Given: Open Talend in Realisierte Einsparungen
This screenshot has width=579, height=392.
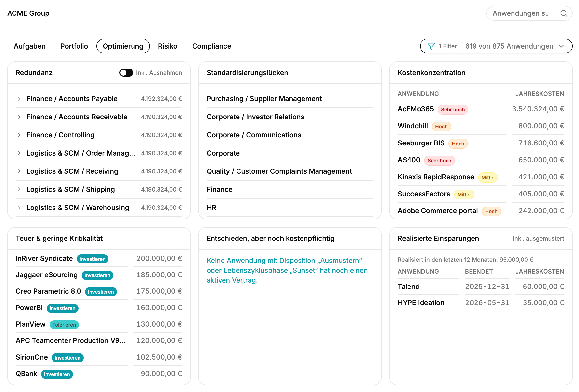Looking at the screenshot, I should point(408,287).
